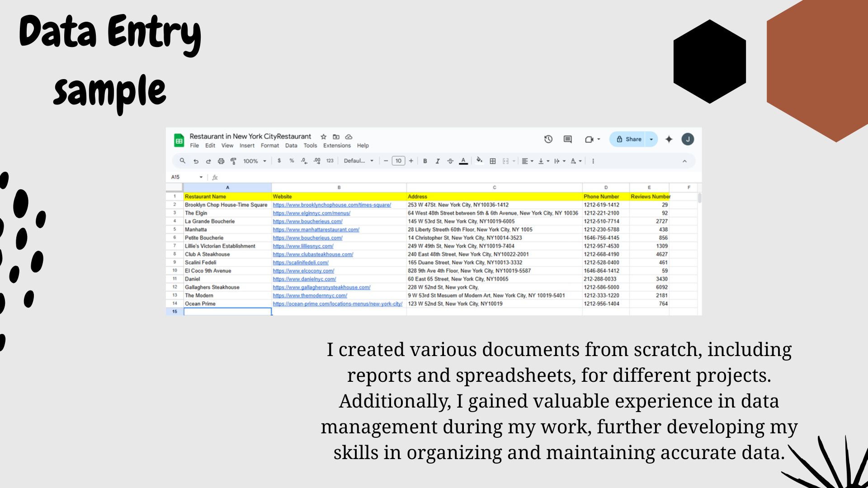Open the Format menu

click(269, 145)
